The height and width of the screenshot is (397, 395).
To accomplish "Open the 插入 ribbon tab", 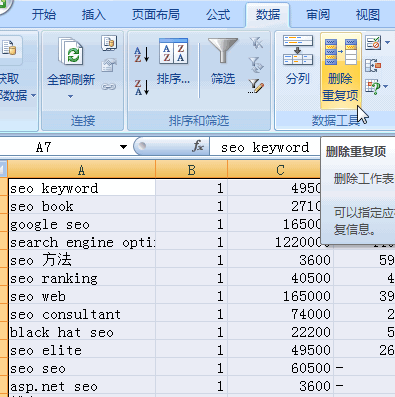I will pos(94,15).
